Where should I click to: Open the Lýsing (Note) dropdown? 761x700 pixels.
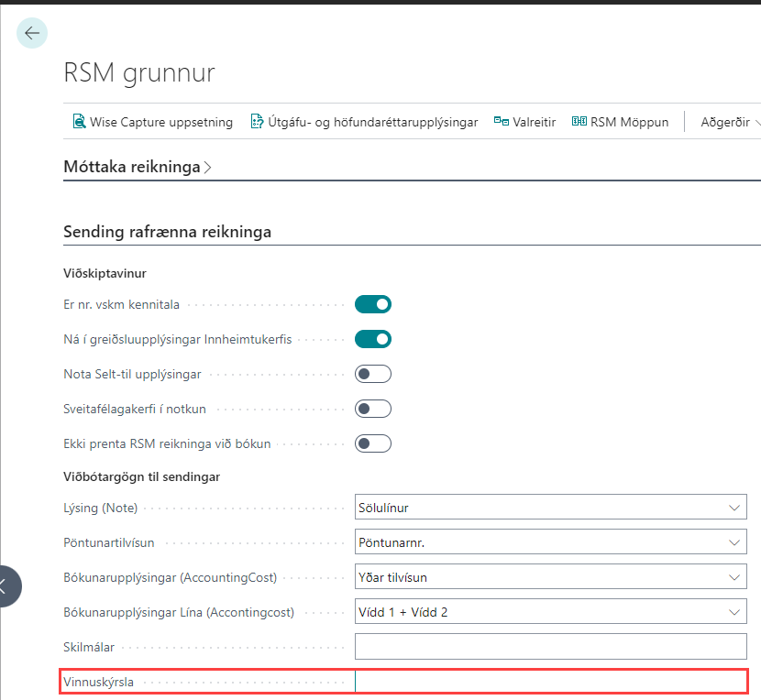click(550, 508)
